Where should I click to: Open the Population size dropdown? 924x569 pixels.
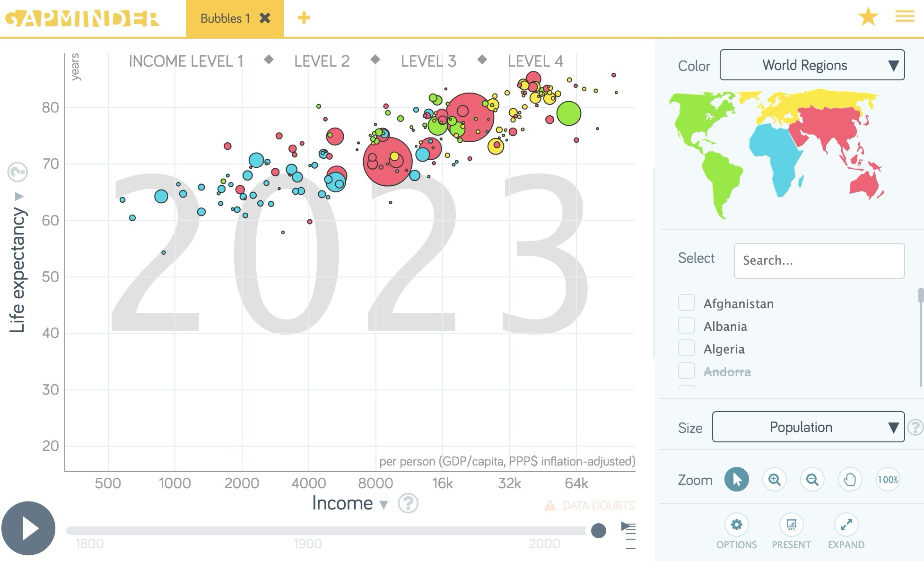tap(808, 427)
